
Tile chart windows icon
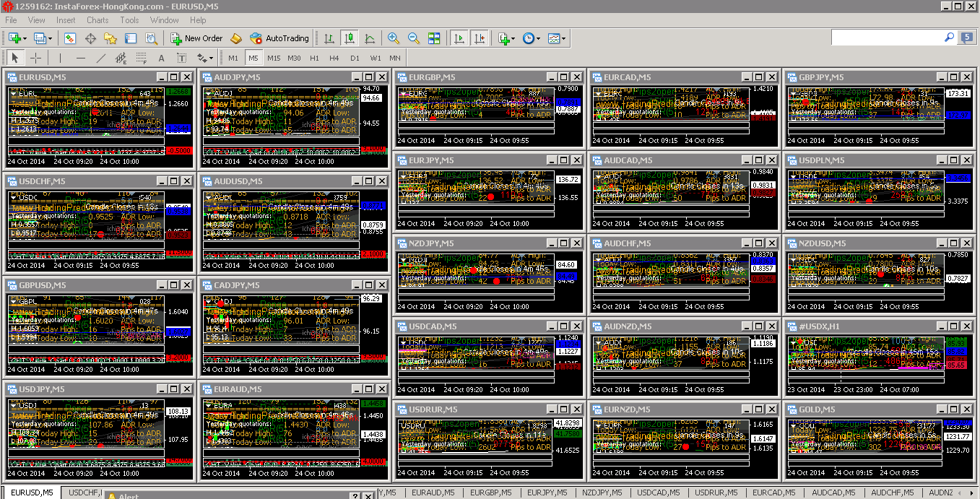(x=434, y=38)
